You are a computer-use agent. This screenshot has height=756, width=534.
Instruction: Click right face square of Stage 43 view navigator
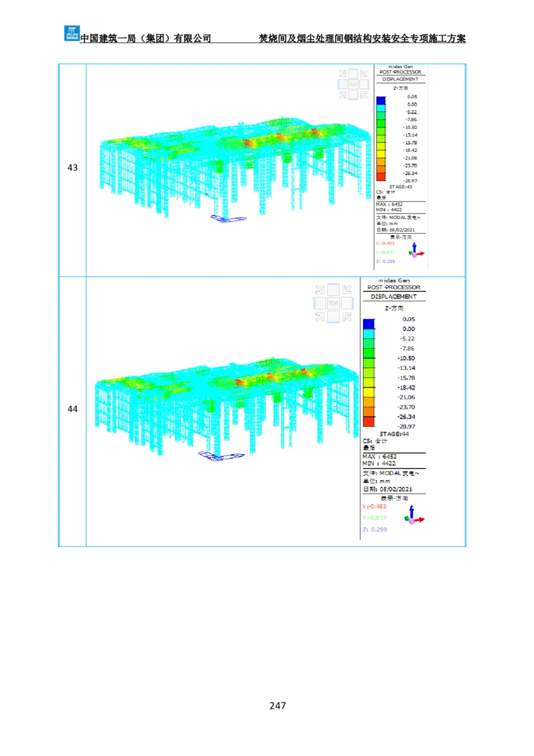click(x=364, y=85)
